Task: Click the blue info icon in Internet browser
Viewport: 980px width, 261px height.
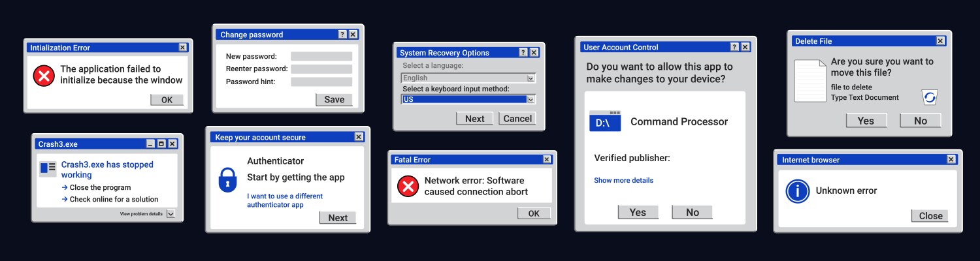Action: [x=797, y=191]
